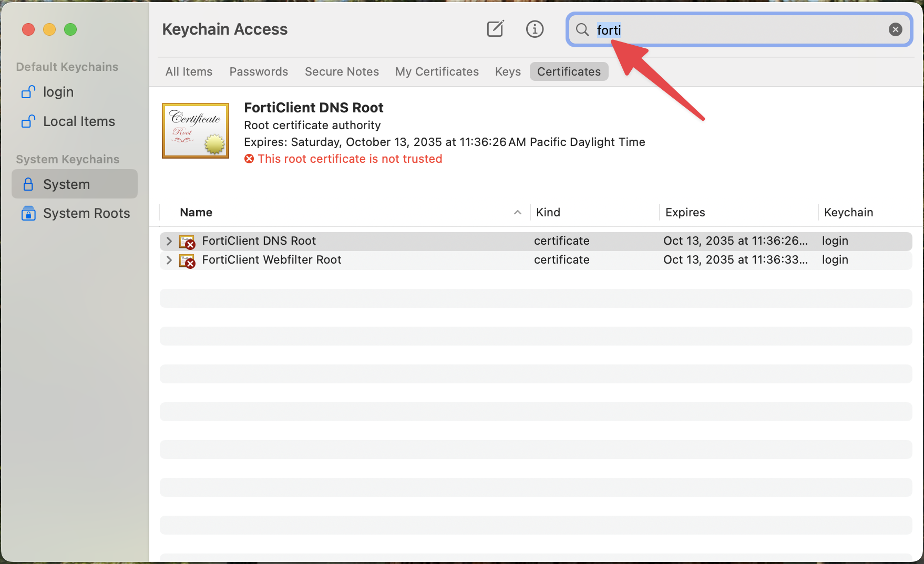
Task: Select Local Items keychain
Action: [x=78, y=122]
